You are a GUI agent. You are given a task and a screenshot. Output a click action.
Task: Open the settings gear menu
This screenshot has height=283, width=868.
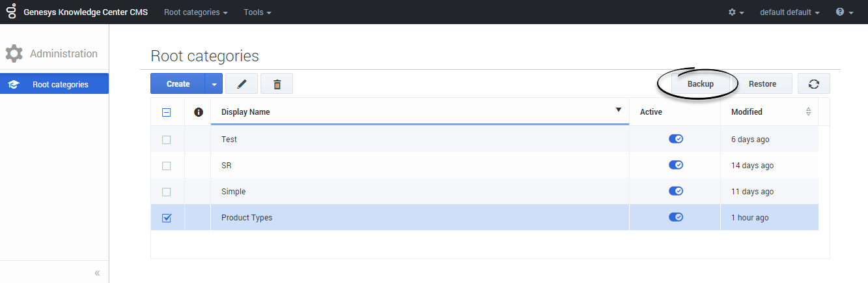point(736,12)
